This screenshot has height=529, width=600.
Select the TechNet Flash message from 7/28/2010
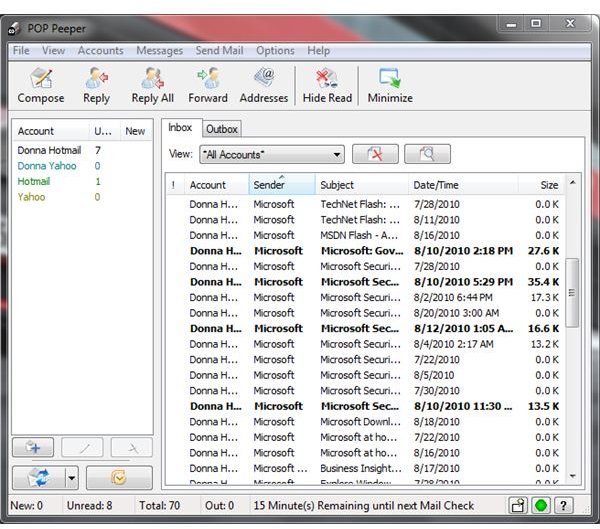[x=366, y=204]
